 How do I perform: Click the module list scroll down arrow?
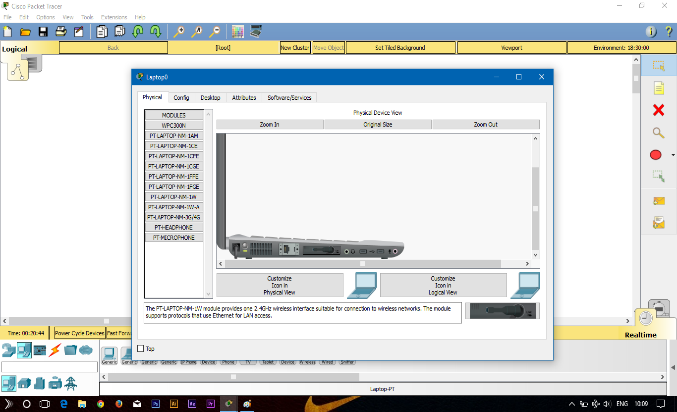(209, 294)
